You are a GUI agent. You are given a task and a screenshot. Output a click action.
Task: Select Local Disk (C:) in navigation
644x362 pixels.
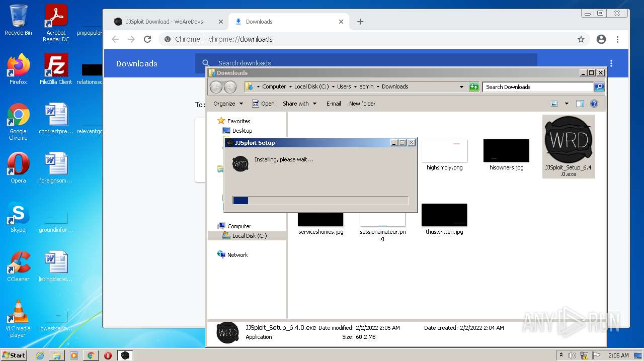(245, 236)
